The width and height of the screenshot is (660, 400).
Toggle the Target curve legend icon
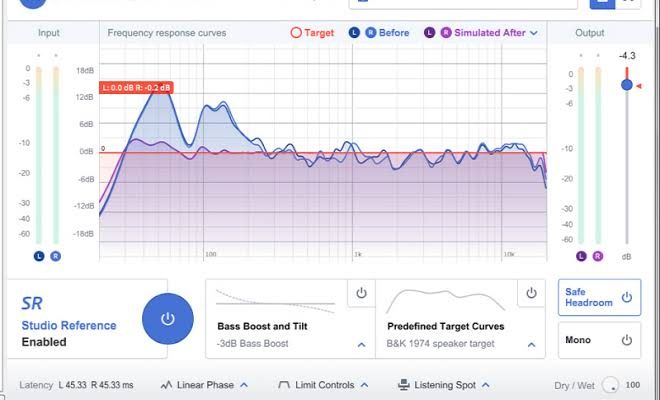[x=295, y=33]
